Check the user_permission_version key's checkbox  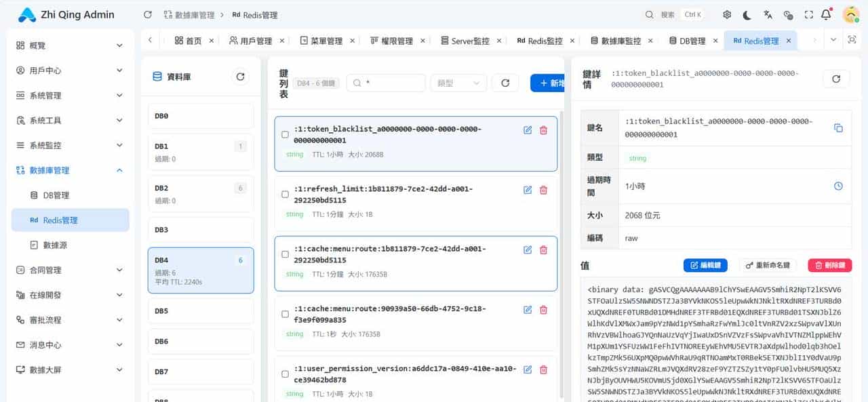coord(285,373)
